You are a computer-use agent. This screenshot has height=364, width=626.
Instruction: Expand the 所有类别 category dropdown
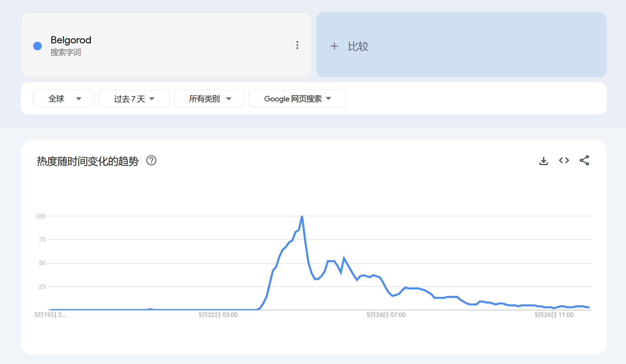pos(209,99)
